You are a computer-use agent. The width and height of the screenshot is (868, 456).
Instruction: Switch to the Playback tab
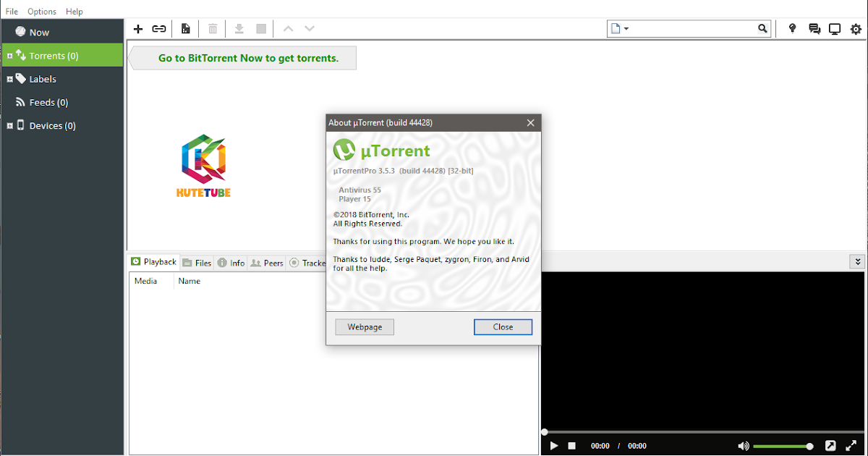click(x=153, y=262)
